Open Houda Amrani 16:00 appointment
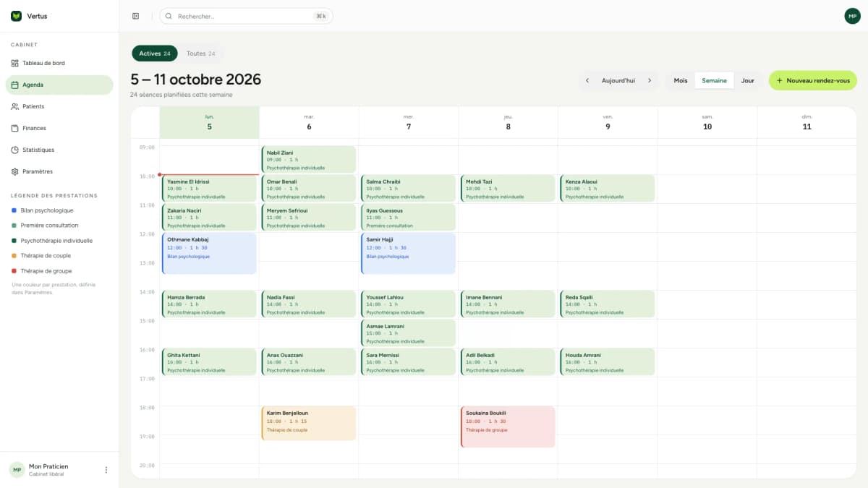The image size is (868, 488). (608, 362)
